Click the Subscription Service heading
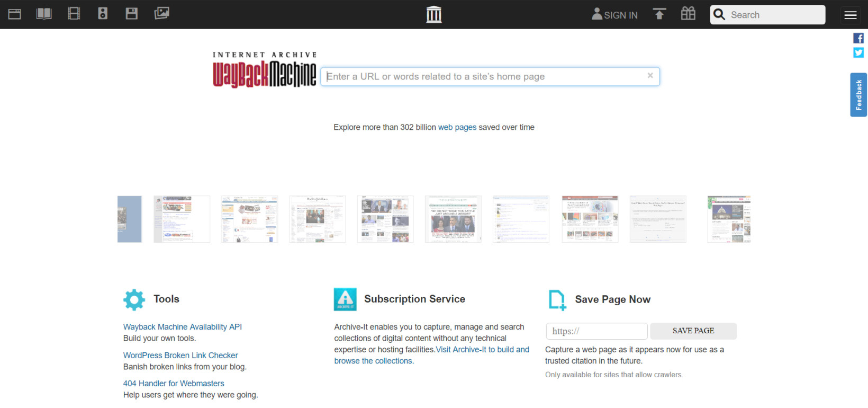 tap(414, 299)
